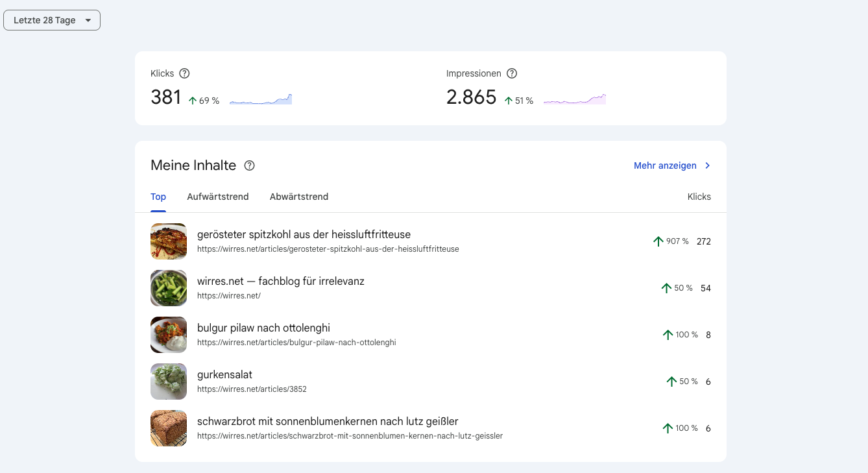Screen dimensions: 868x473
Task: Click the wirres.net homepage thumbnail
Action: (x=169, y=288)
